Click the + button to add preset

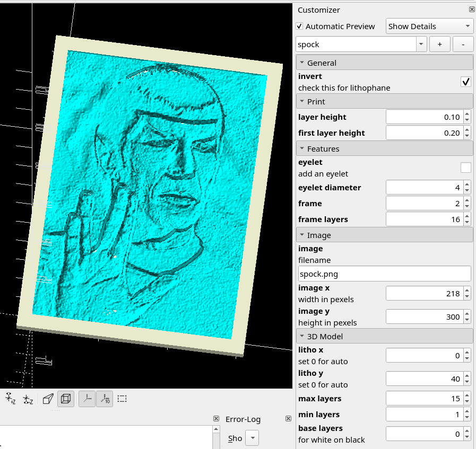[x=439, y=45]
